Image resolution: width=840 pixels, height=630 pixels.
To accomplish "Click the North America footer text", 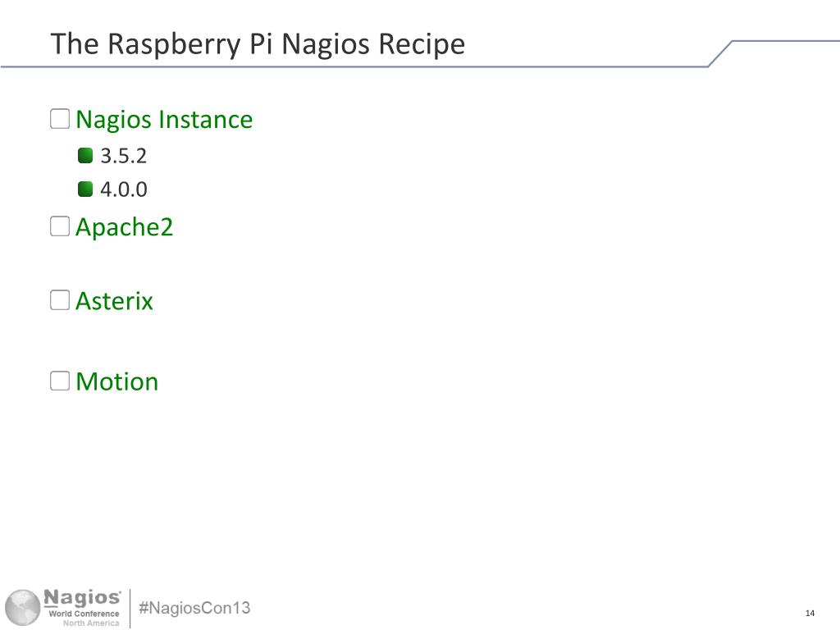I will click(x=91, y=623).
